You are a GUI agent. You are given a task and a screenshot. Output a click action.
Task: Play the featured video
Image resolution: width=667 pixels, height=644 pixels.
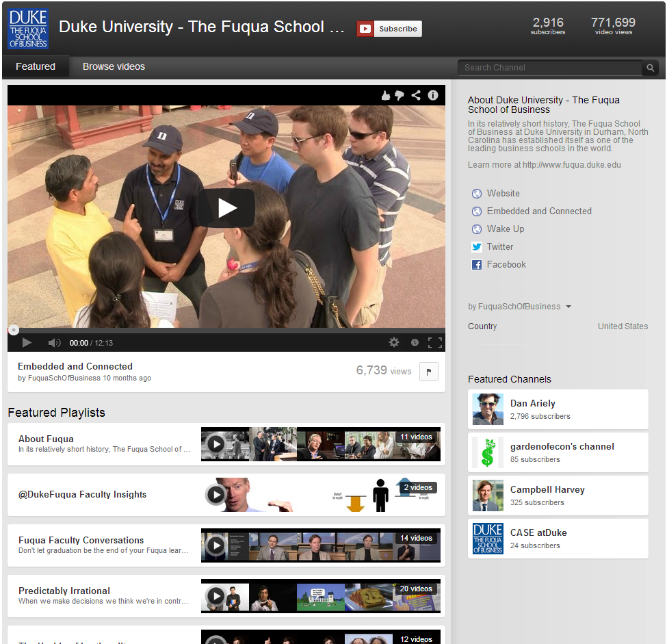[x=226, y=208]
